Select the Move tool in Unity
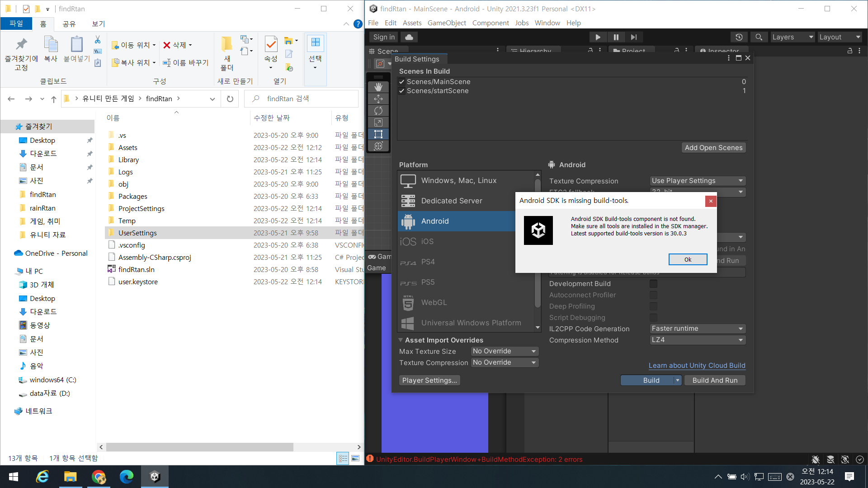868x488 pixels. (378, 99)
